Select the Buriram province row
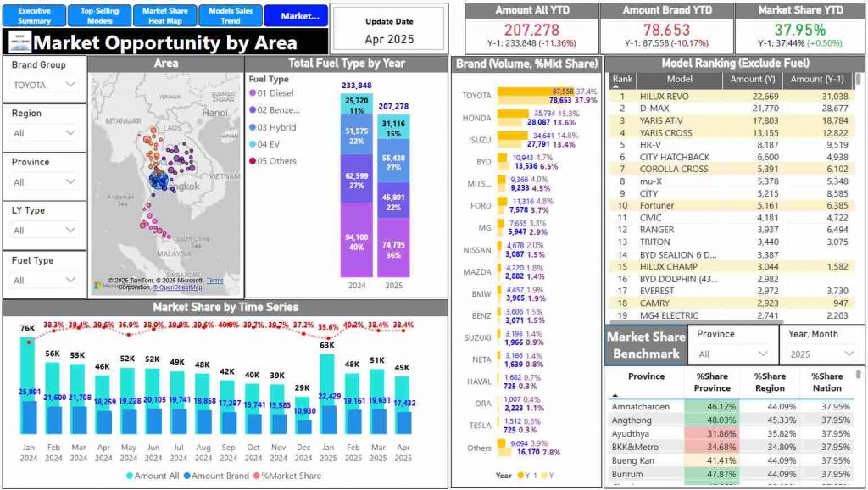This screenshot has height=490, width=868. click(731, 474)
